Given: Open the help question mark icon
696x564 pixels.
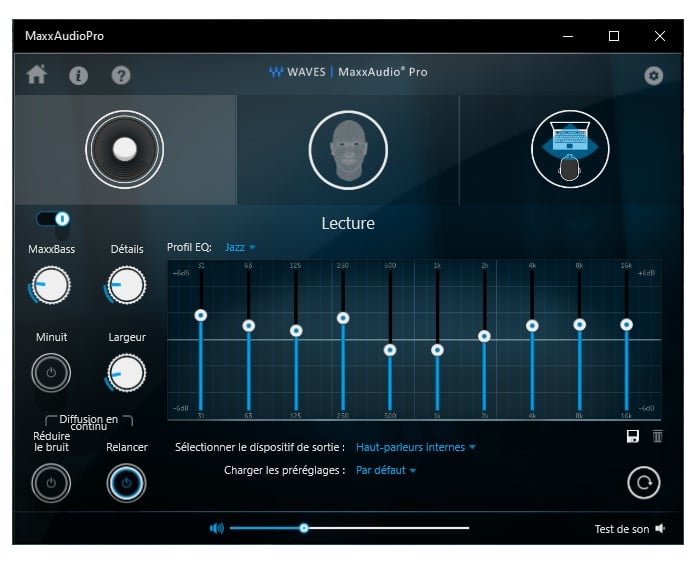Looking at the screenshot, I should point(121,75).
